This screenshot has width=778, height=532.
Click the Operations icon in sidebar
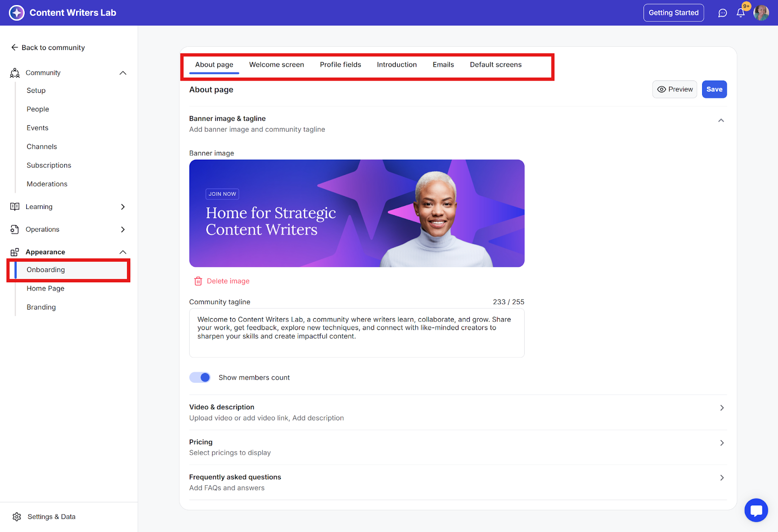tap(15, 229)
